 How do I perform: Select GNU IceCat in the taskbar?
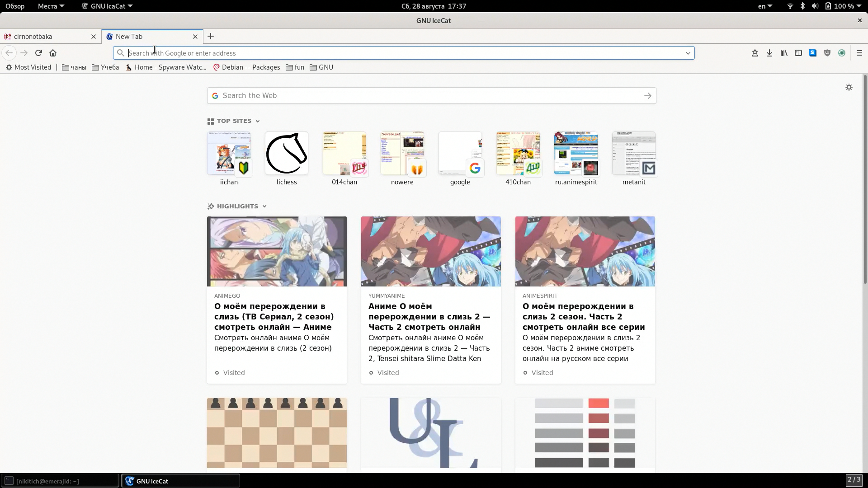coord(180,481)
